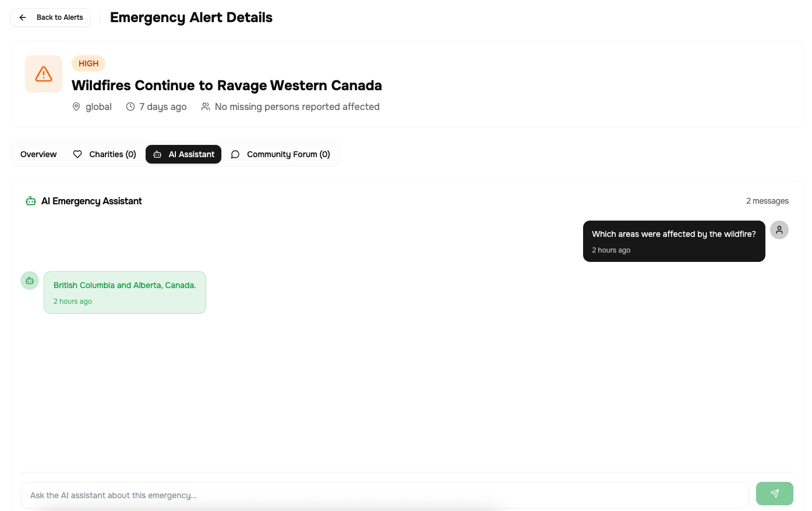Click the left arrow icon in Back button
Screen dimensions: 812x511
(x=23, y=17)
